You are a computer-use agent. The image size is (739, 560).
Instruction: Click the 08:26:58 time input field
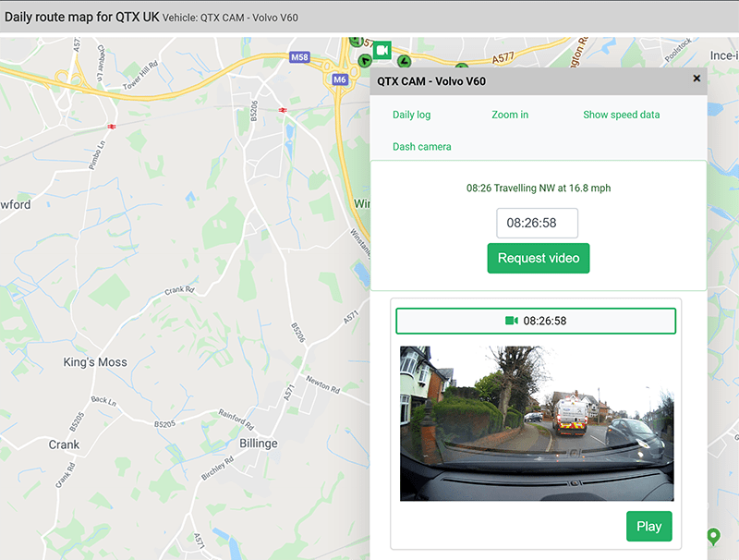pyautogui.click(x=537, y=224)
